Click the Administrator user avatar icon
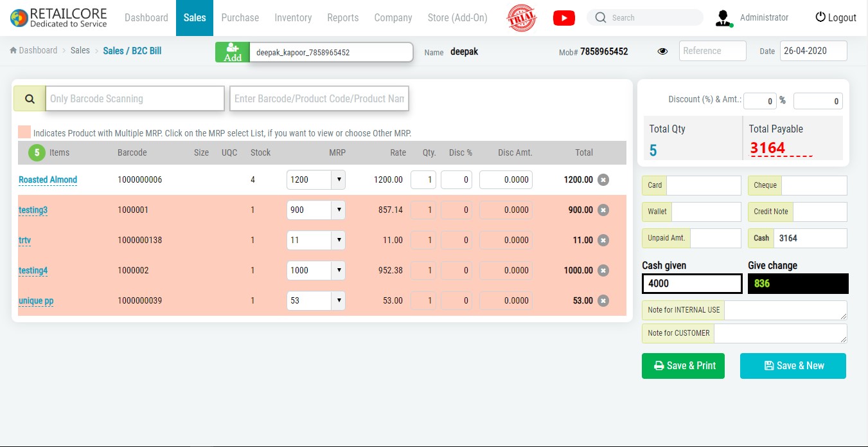This screenshot has height=447, width=868. (x=724, y=18)
